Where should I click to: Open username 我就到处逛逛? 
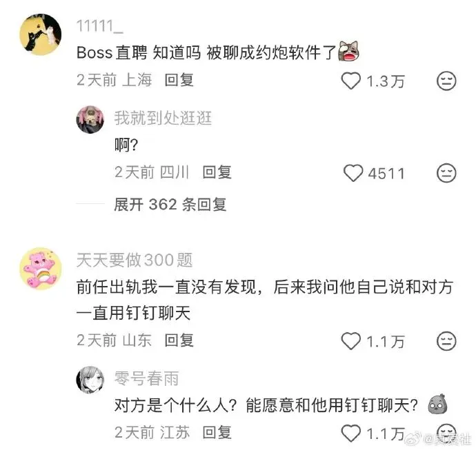pyautogui.click(x=163, y=118)
